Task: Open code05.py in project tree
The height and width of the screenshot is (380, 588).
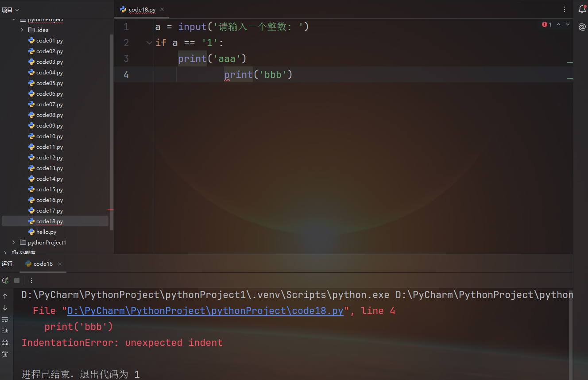Action: [50, 83]
